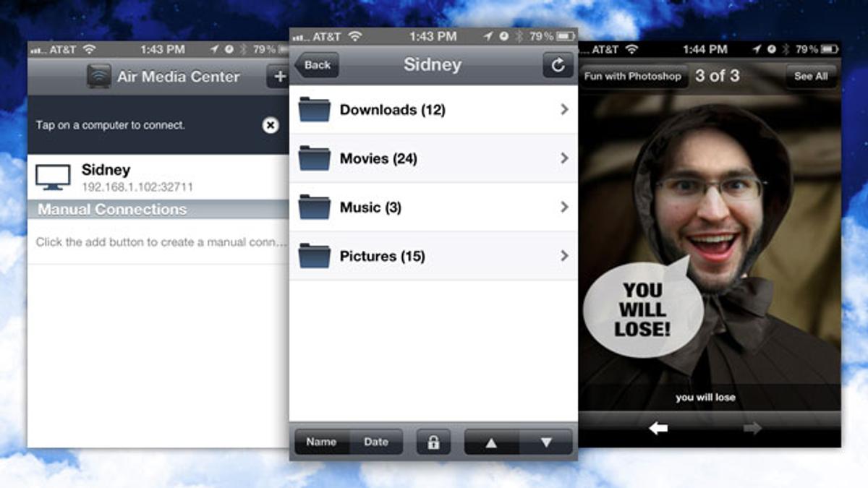Tap the Sidney computer monitor icon
This screenshot has height=488, width=868.
point(53,177)
